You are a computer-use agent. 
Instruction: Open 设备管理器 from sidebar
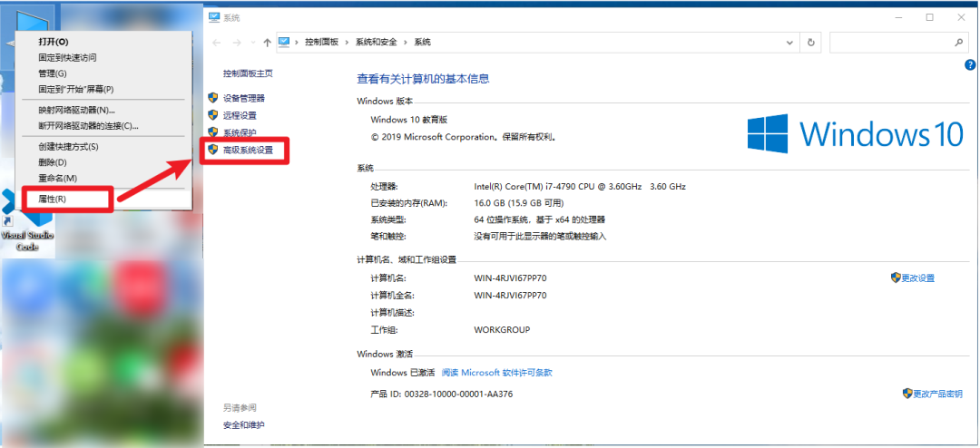pos(244,98)
